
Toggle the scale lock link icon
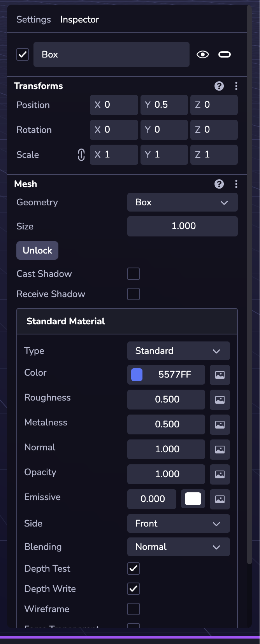(81, 155)
